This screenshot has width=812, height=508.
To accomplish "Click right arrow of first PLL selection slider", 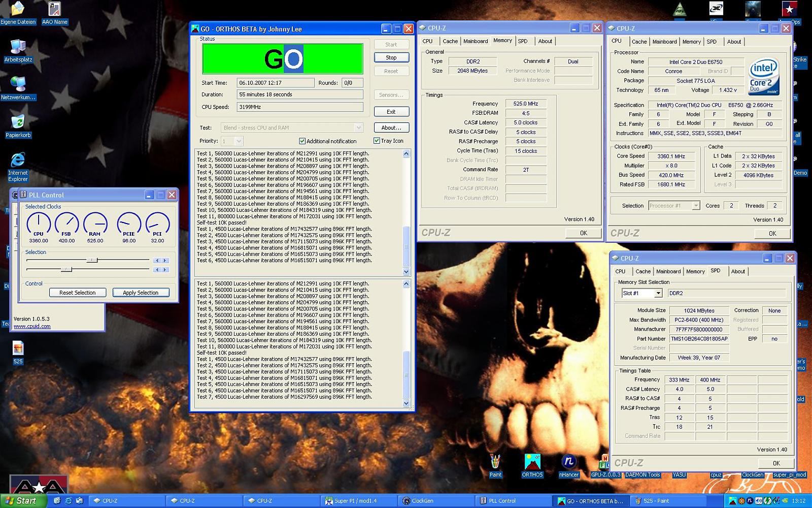I will pos(165,261).
